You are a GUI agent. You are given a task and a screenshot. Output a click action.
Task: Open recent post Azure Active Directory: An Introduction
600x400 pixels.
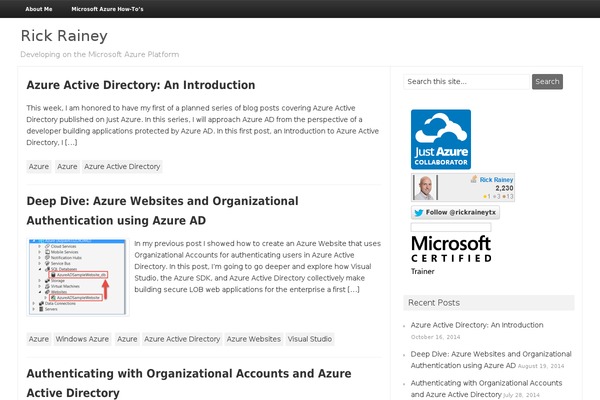pyautogui.click(x=477, y=325)
